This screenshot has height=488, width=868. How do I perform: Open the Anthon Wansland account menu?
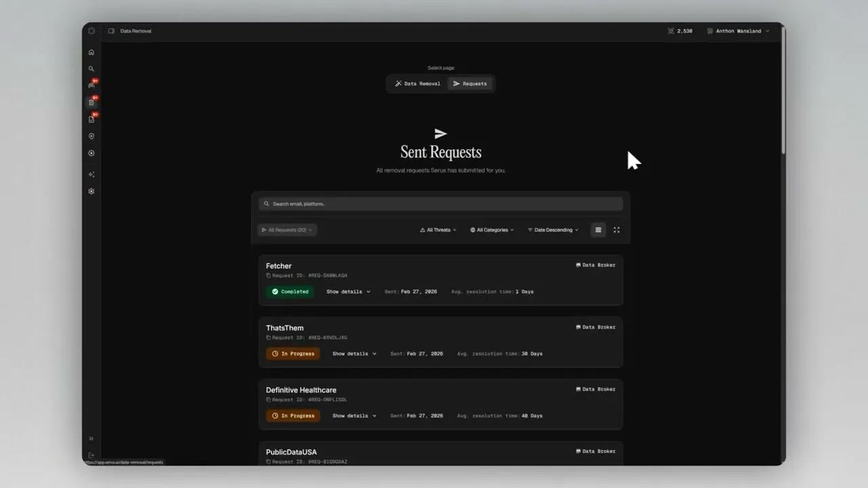[x=738, y=31]
